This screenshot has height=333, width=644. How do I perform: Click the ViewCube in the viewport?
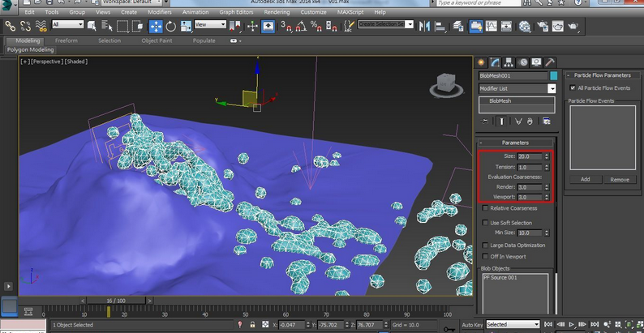tap(445, 83)
